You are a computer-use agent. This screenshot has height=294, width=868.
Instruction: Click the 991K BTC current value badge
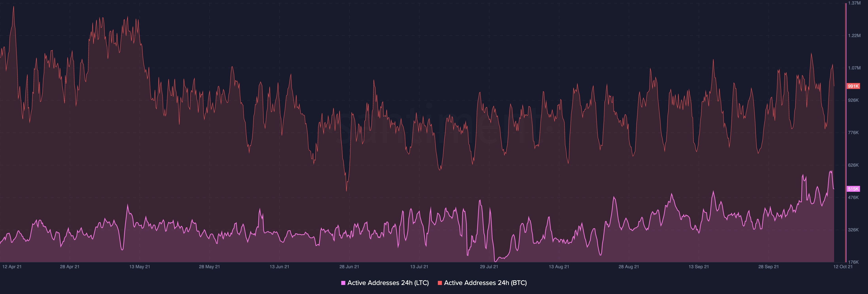(x=853, y=86)
